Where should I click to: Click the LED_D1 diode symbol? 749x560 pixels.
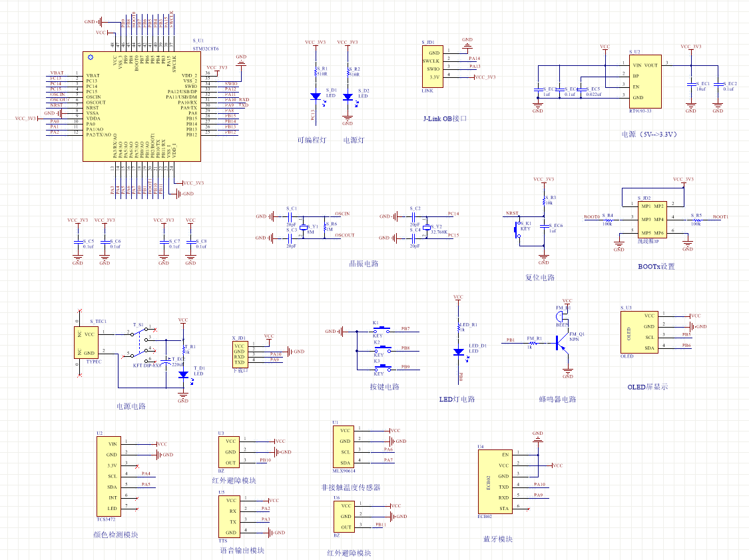tap(458, 352)
